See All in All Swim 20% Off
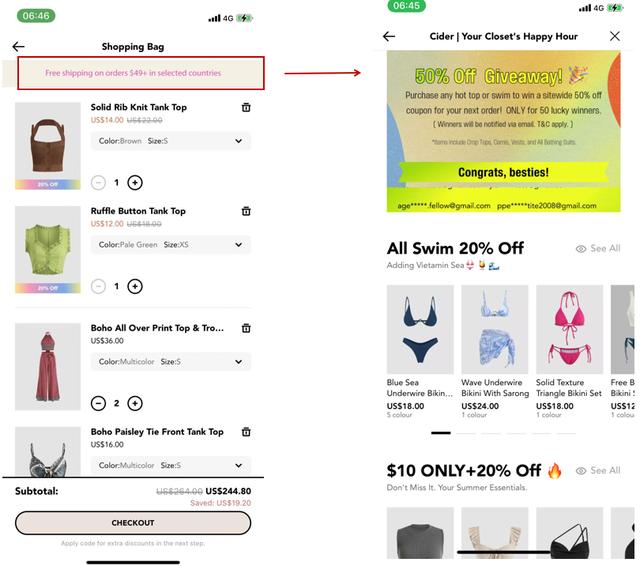This screenshot has width=640, height=566. point(598,249)
